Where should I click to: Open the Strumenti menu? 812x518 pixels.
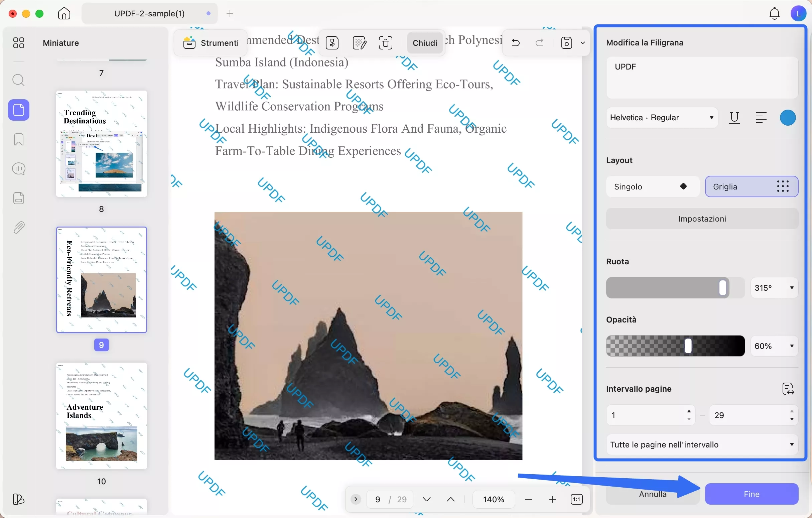click(x=211, y=43)
